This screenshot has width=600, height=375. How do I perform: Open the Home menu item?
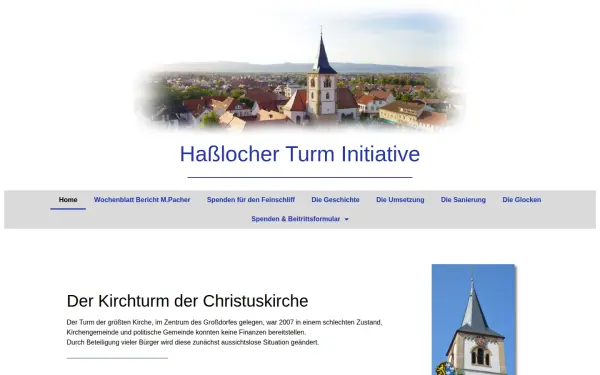pyautogui.click(x=68, y=200)
